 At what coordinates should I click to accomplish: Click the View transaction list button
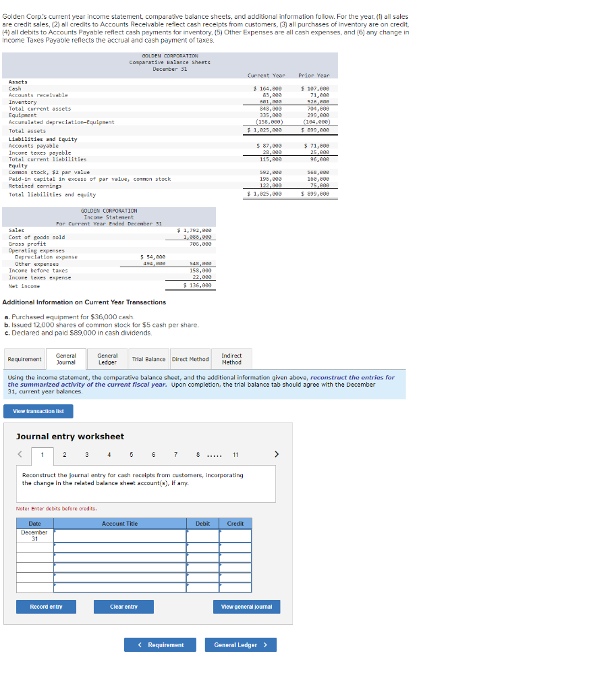(38, 411)
